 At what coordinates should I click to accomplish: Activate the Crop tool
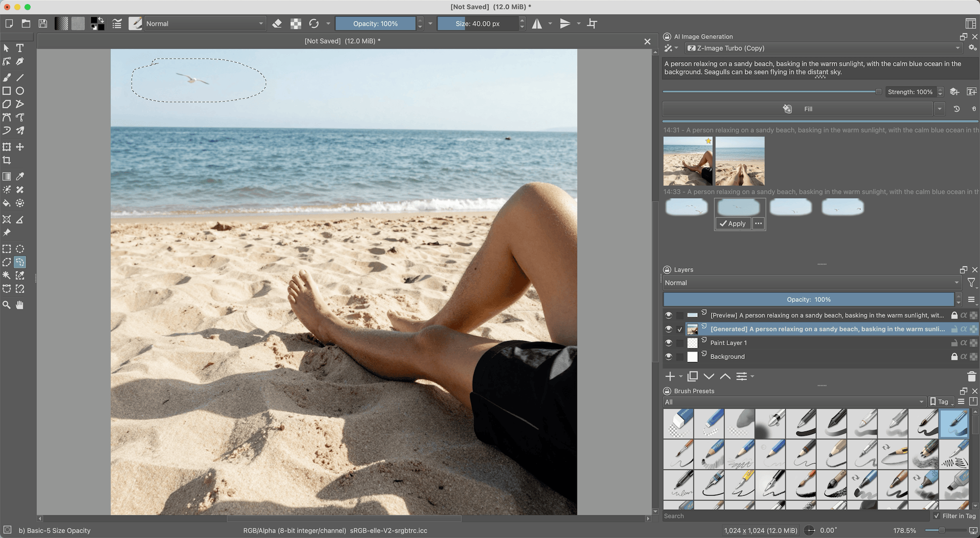coord(7,160)
